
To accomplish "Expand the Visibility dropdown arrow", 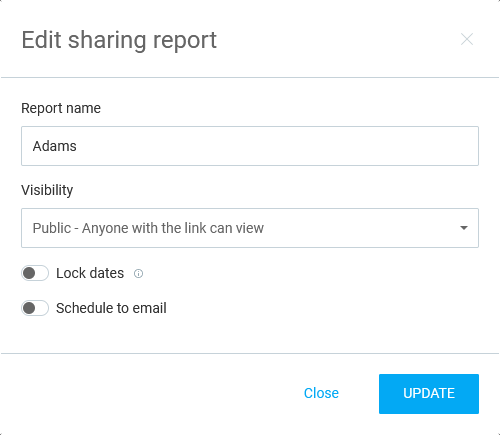I will pos(464,228).
